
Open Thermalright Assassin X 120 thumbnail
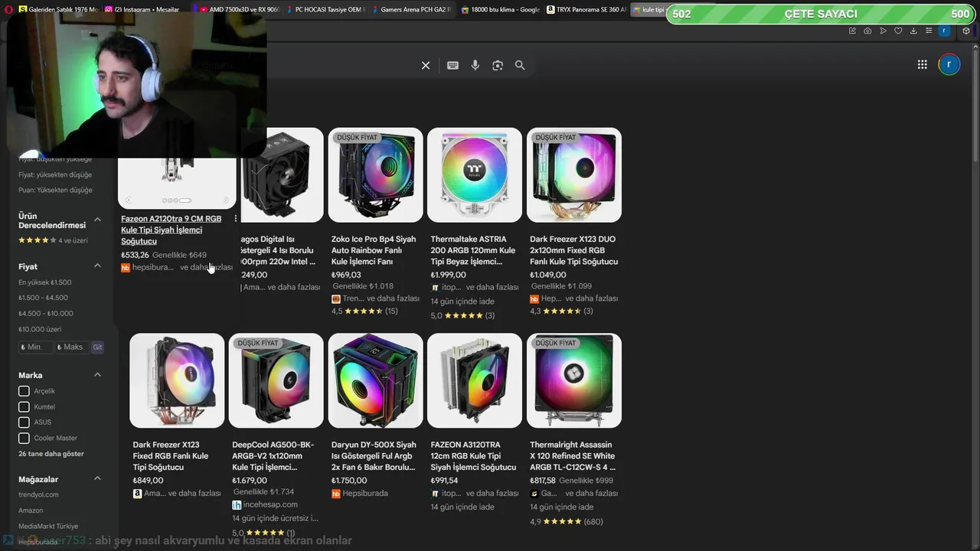[x=574, y=380]
